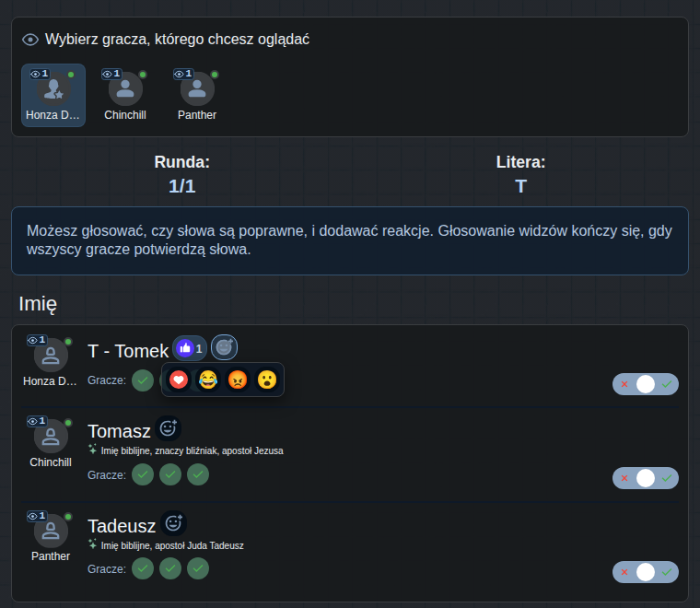Click sparkle AI icon beside Tomasz description
The image size is (700, 608).
point(92,449)
